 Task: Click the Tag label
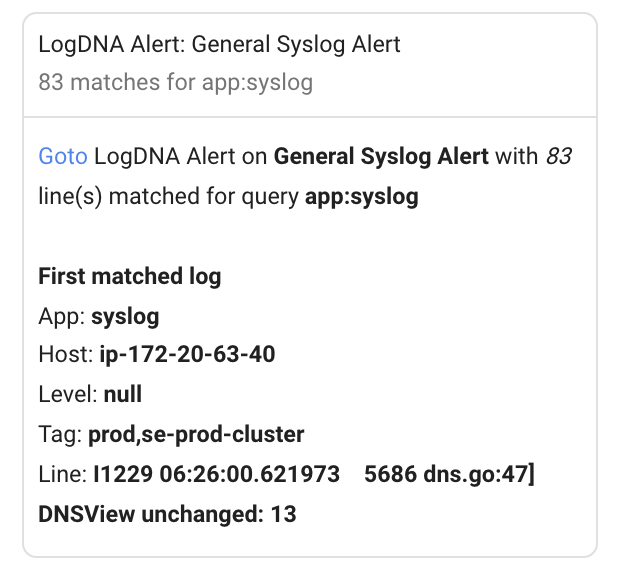point(60,435)
